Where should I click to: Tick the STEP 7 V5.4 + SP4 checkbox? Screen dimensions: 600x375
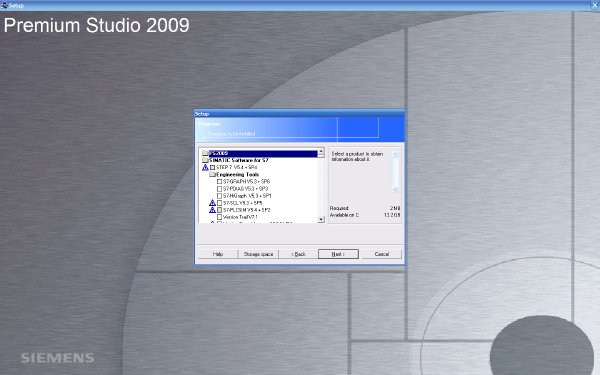pos(212,168)
